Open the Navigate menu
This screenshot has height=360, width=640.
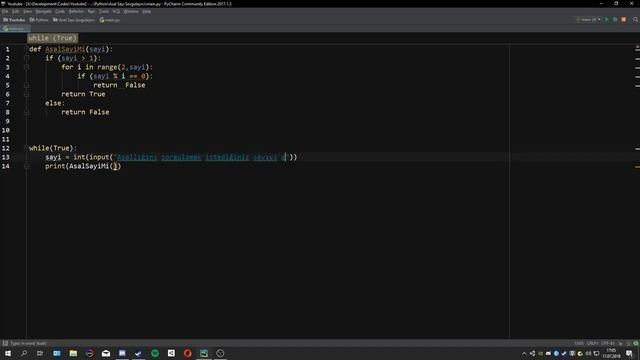(43, 11)
